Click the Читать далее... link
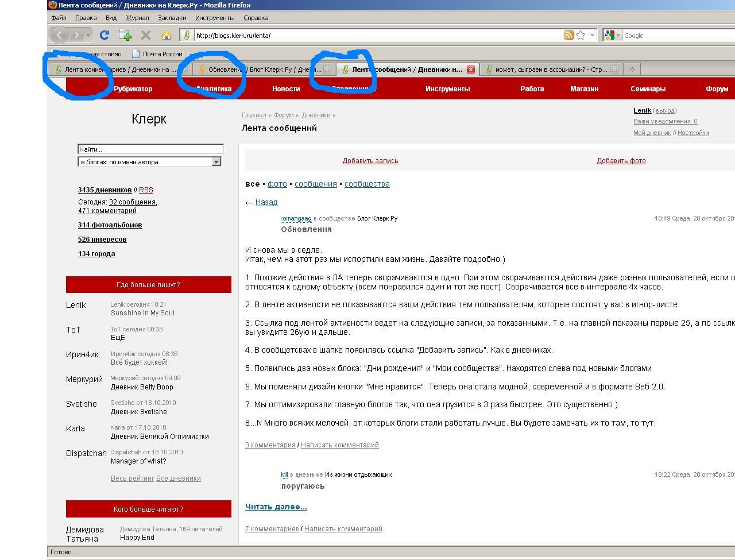Viewport: 735px width, 560px height. click(276, 507)
